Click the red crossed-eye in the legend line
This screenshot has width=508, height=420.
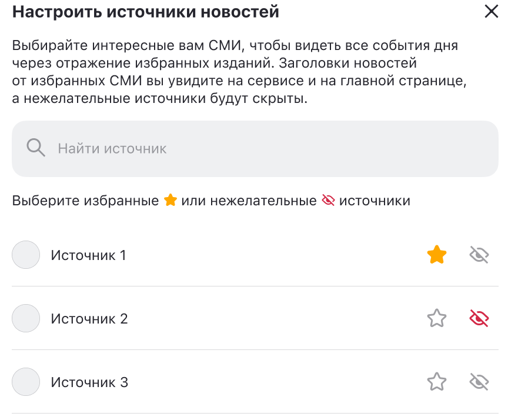(x=328, y=200)
